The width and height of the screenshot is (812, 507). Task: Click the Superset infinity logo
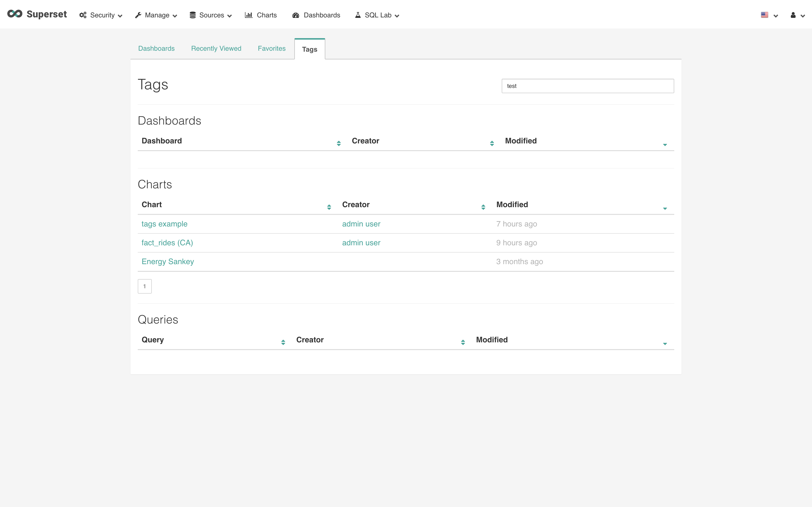[15, 14]
